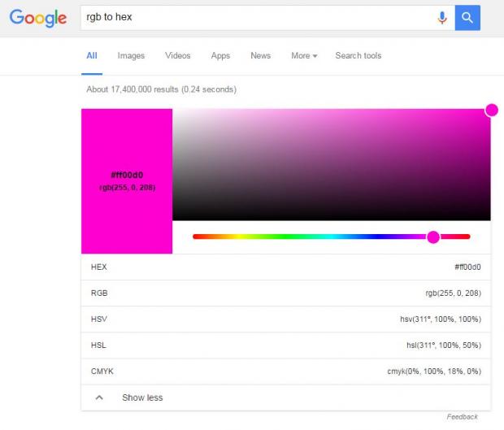This screenshot has width=504, height=430.
Task: Click the search box containing rgb to hex
Action: pyautogui.click(x=256, y=17)
